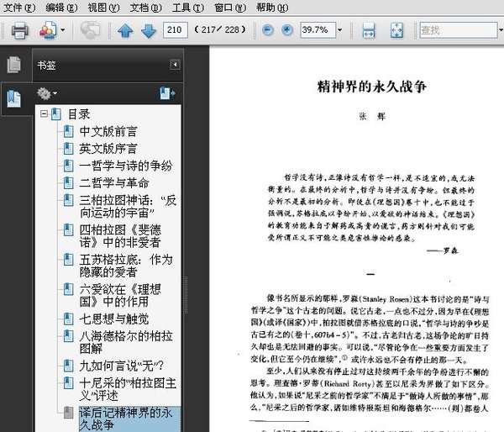Click bookmark icon beside 二哲学与革命
Image resolution: width=504 pixels, height=432 pixels.
coord(68,182)
